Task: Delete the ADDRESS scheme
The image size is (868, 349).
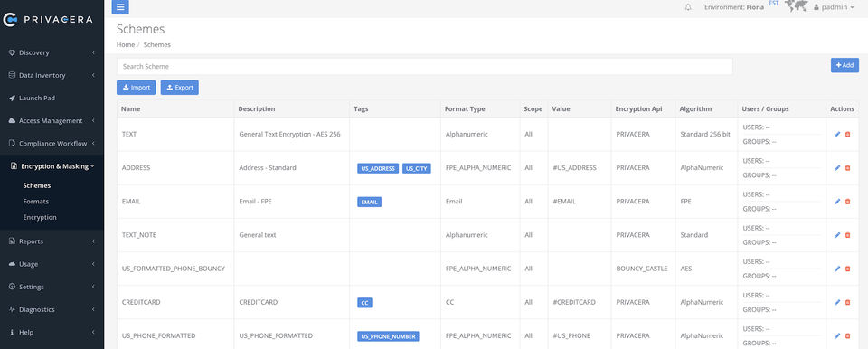Action: tap(847, 168)
